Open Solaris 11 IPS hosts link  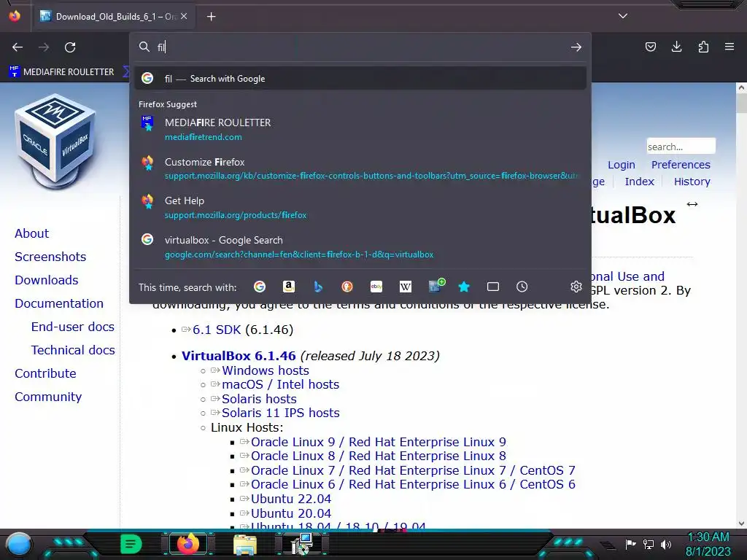tap(281, 413)
